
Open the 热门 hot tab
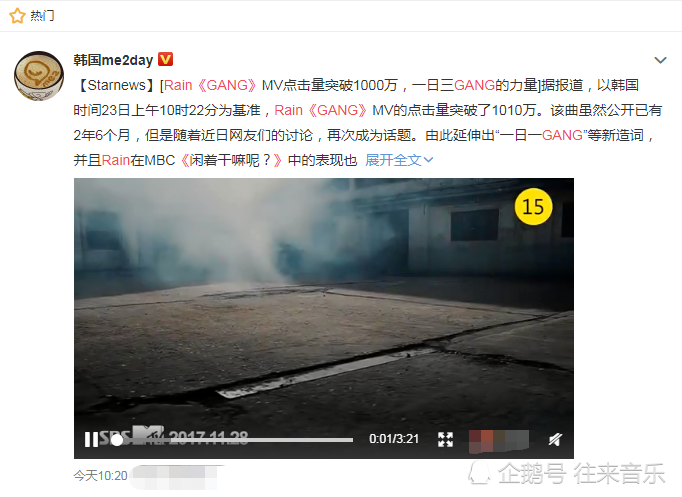click(x=42, y=16)
